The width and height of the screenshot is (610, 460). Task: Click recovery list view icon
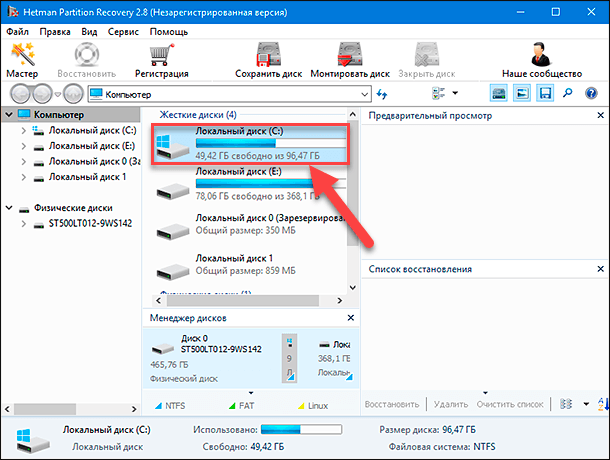click(x=566, y=404)
